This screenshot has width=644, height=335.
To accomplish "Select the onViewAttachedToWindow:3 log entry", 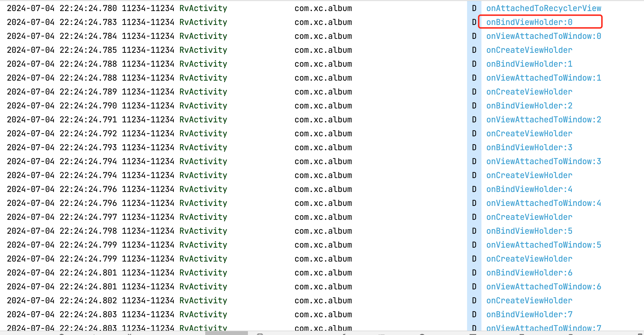I will (x=544, y=162).
